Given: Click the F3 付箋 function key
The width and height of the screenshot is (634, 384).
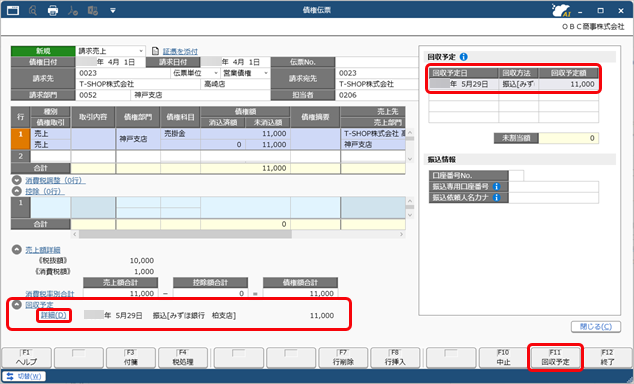Looking at the screenshot, I should click(131, 358).
